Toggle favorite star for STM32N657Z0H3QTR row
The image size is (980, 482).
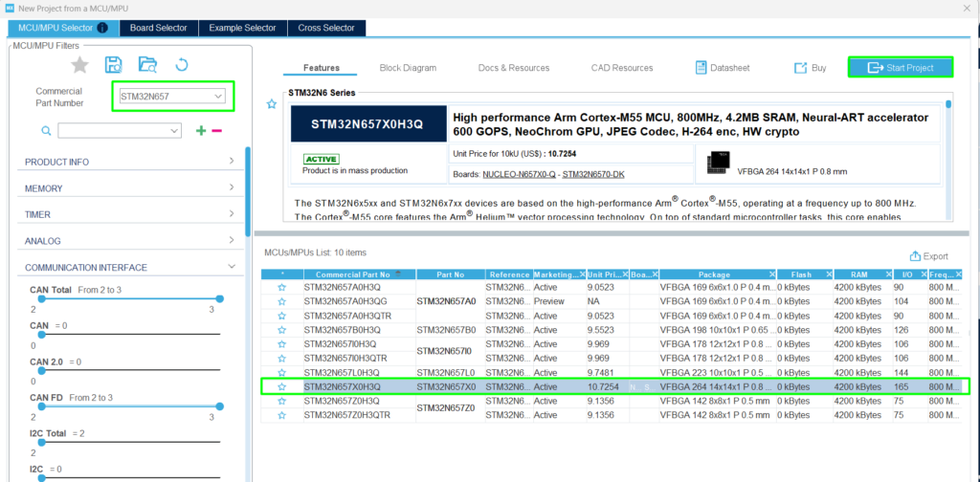point(281,415)
